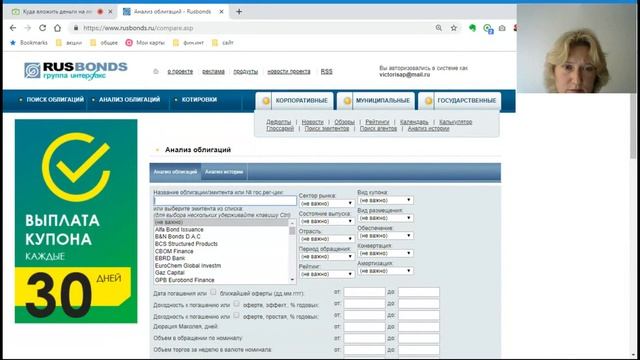
Task: Open the RSS link
Action: coord(326,71)
